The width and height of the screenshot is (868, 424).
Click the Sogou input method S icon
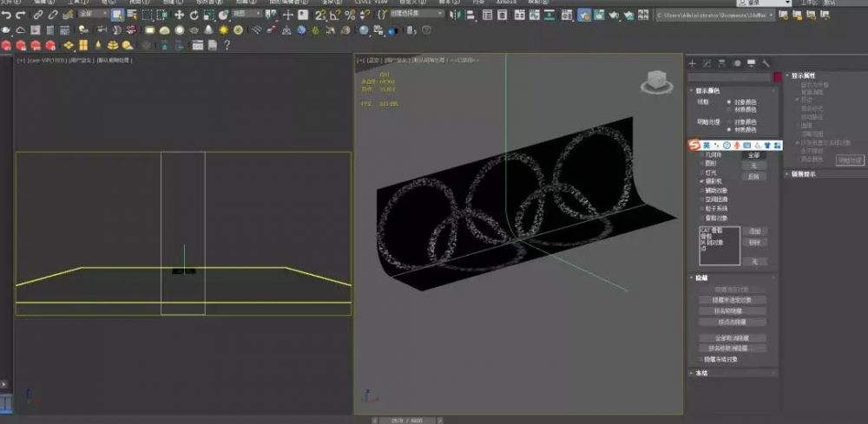click(x=694, y=146)
